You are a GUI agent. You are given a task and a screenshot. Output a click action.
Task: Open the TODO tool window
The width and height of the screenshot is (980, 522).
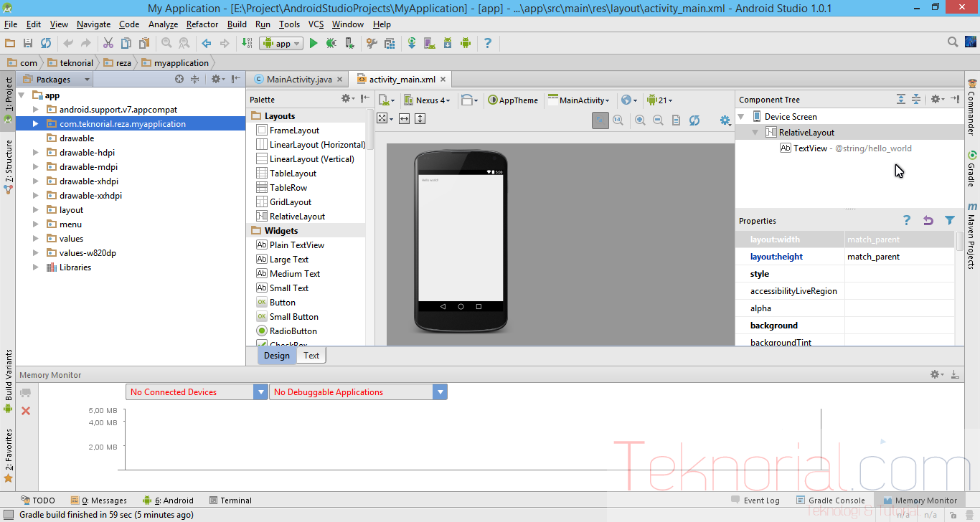(38, 500)
